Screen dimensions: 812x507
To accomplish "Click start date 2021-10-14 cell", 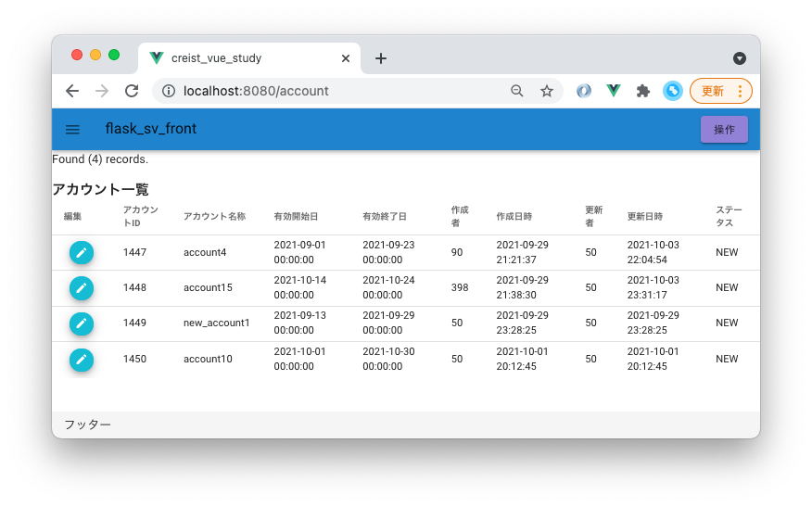I will click(x=299, y=287).
